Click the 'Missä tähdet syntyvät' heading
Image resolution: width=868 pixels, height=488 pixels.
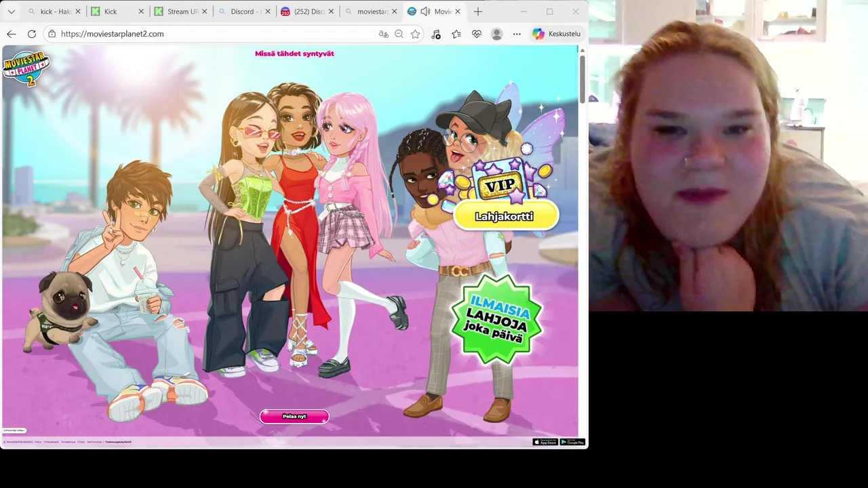(294, 54)
